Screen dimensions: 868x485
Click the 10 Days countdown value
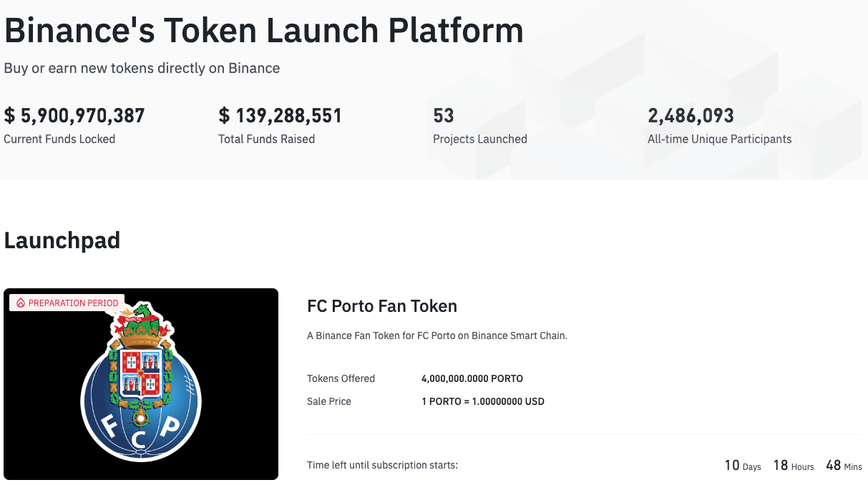(742, 466)
